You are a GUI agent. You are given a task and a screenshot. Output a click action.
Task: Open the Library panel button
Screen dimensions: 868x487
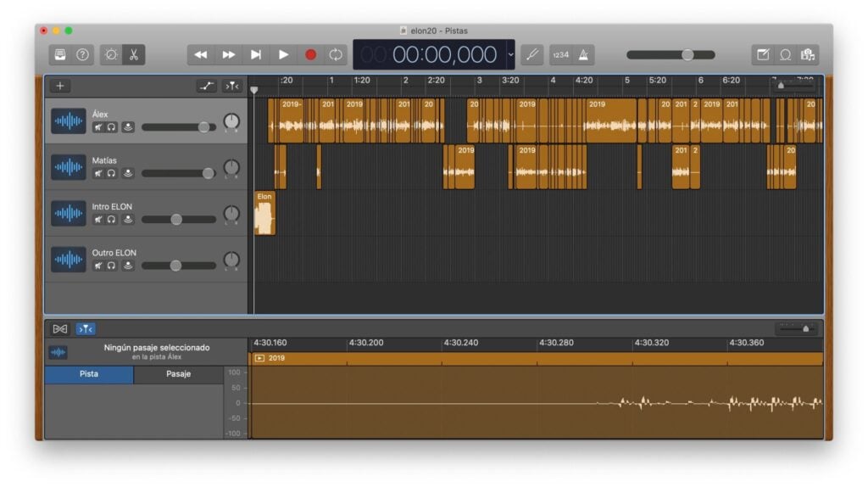(x=61, y=54)
